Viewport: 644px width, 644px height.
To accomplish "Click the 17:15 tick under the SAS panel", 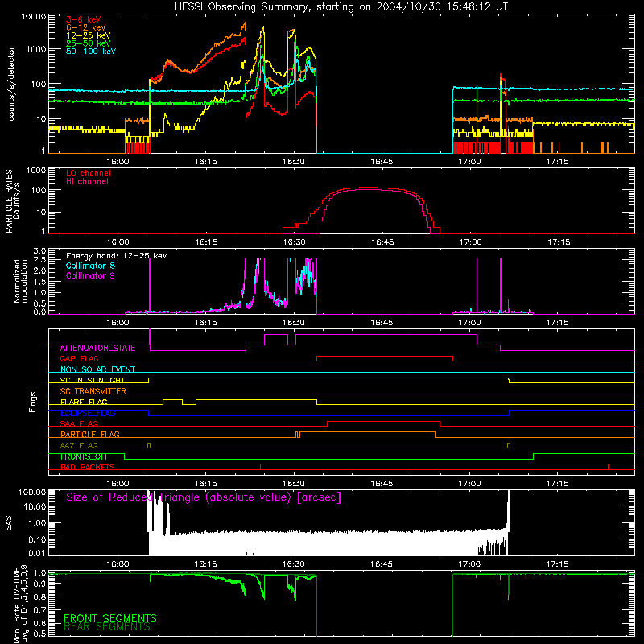I will pyautogui.click(x=557, y=564).
